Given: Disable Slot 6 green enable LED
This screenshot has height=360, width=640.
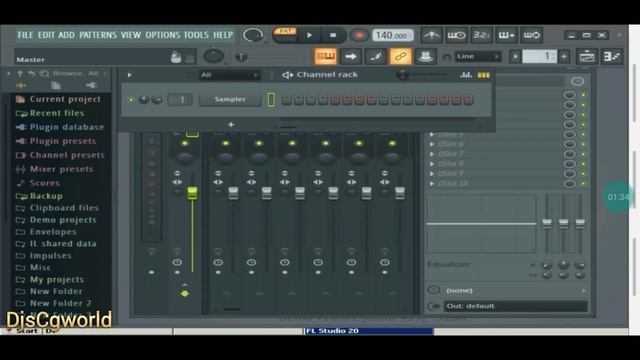Looking at the screenshot, I should pos(583,144).
